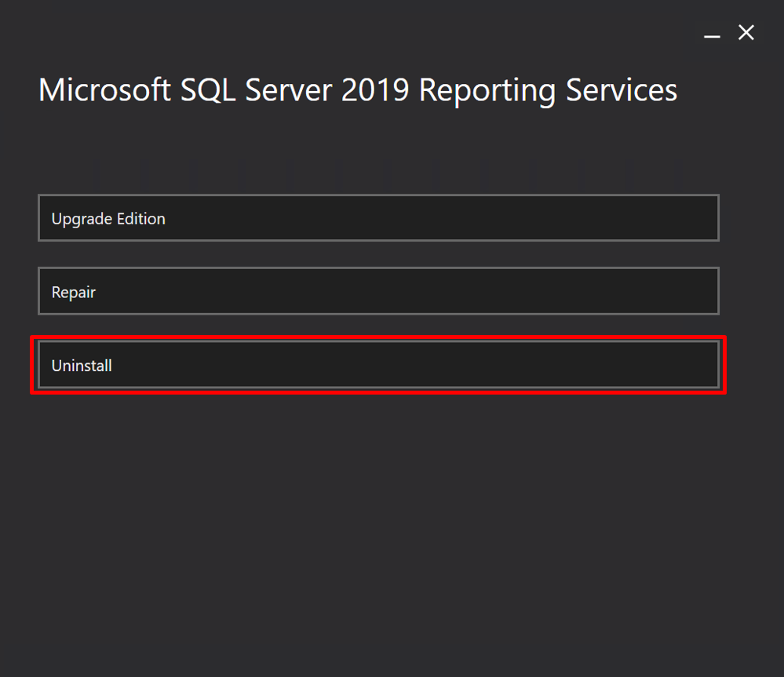Choose Upgrade Edition

click(378, 218)
